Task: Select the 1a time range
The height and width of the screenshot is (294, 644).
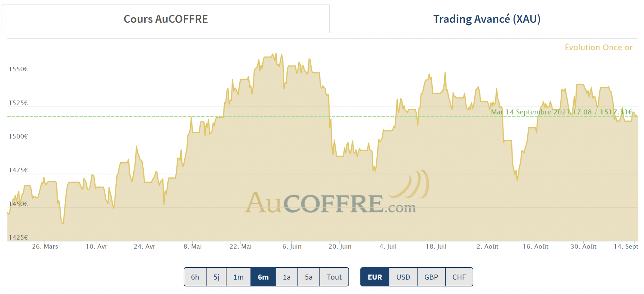Action: click(x=286, y=277)
